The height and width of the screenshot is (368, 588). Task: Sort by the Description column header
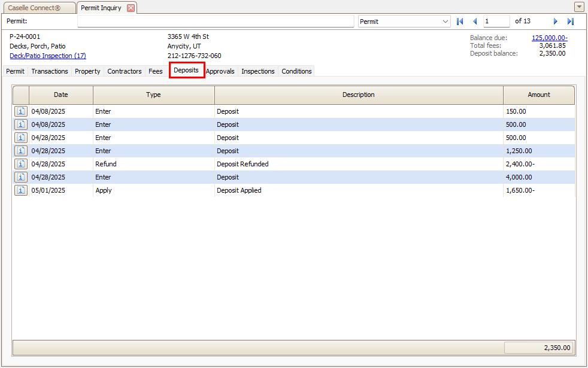(359, 95)
